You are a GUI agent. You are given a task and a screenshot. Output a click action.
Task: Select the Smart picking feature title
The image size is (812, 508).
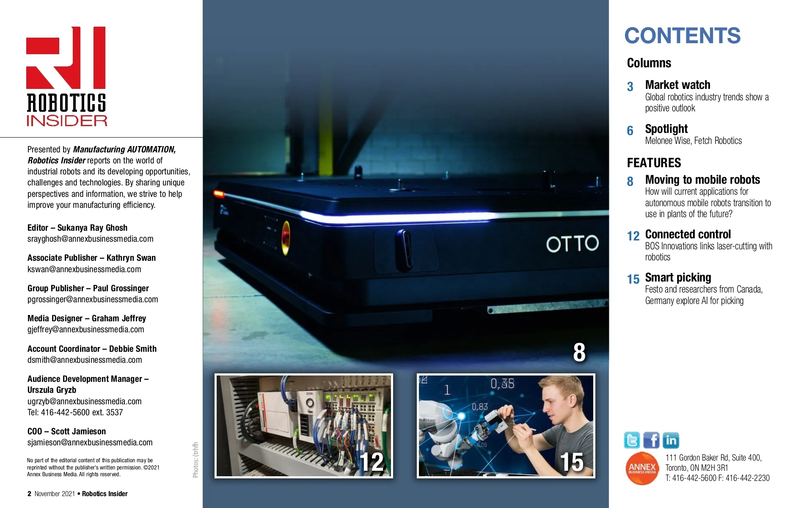(678, 278)
